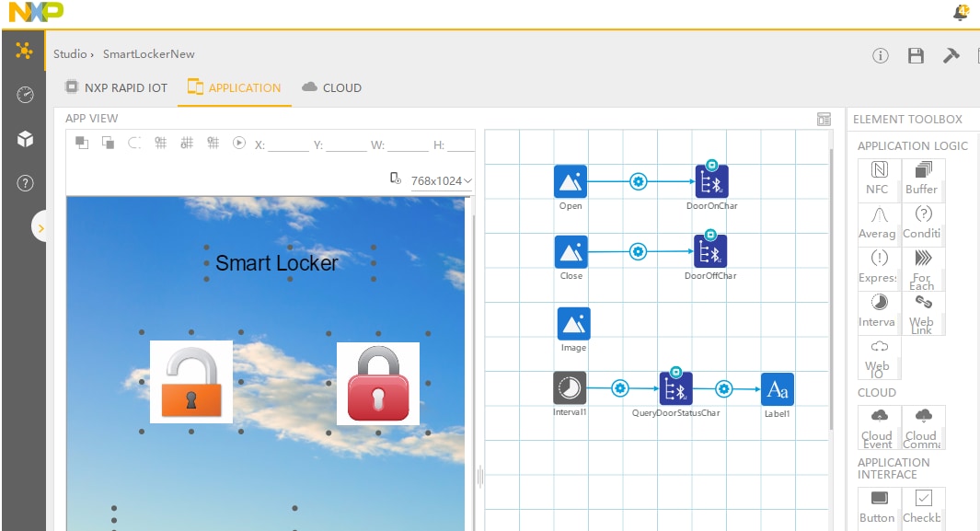
Task: Select the Open image node in the flow
Action: pos(570,182)
